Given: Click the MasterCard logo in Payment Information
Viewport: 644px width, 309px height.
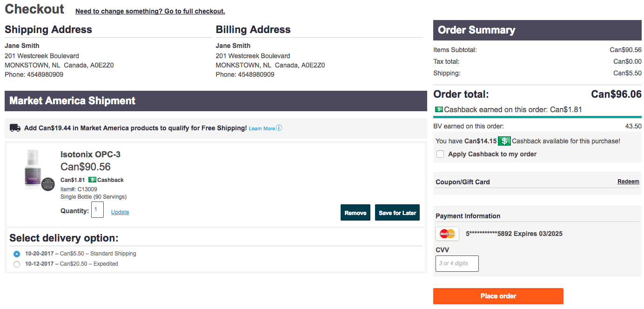Looking at the screenshot, I should [447, 234].
